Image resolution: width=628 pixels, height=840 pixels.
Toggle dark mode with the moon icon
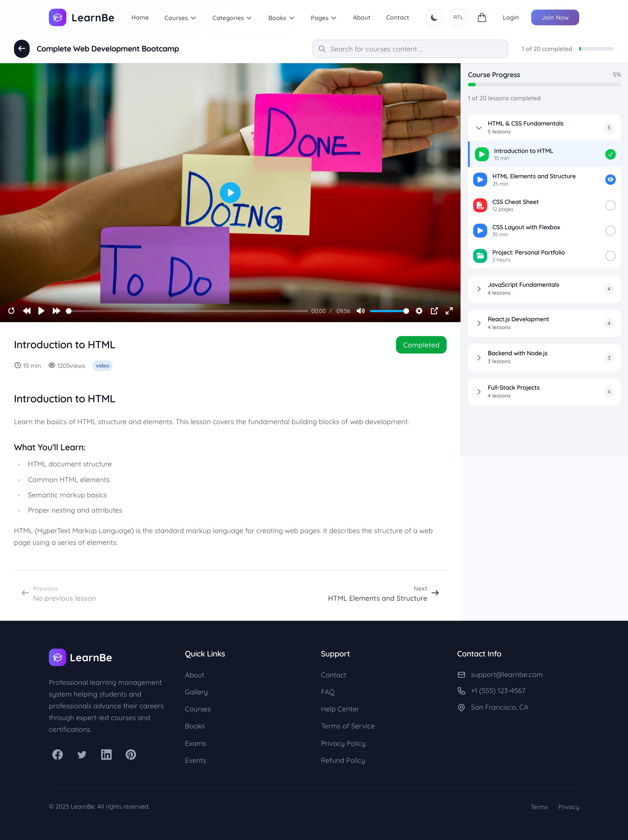[x=434, y=17]
